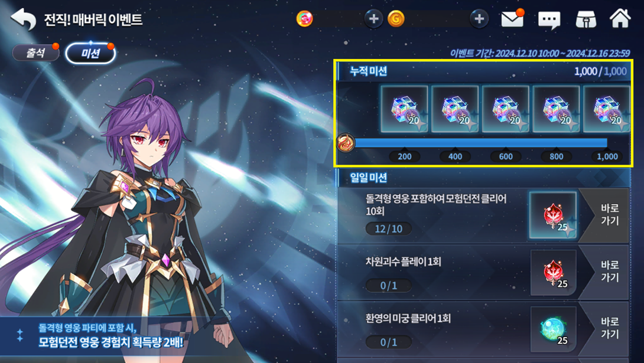
Task: Claim the 1,000-point cube reward
Action: (x=607, y=109)
